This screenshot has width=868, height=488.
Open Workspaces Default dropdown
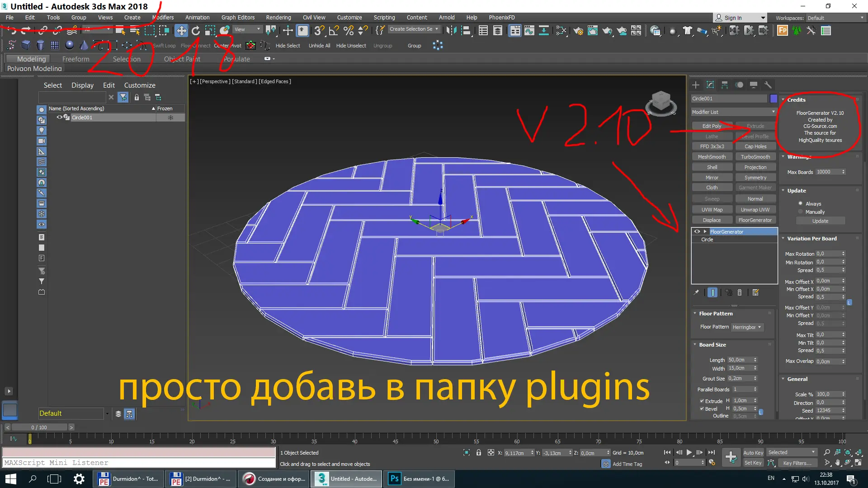click(x=835, y=18)
